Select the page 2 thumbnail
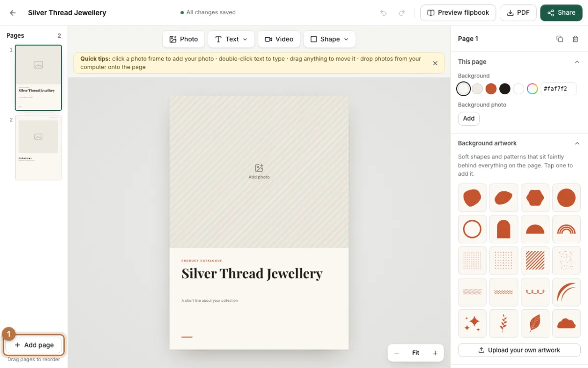 [x=38, y=148]
